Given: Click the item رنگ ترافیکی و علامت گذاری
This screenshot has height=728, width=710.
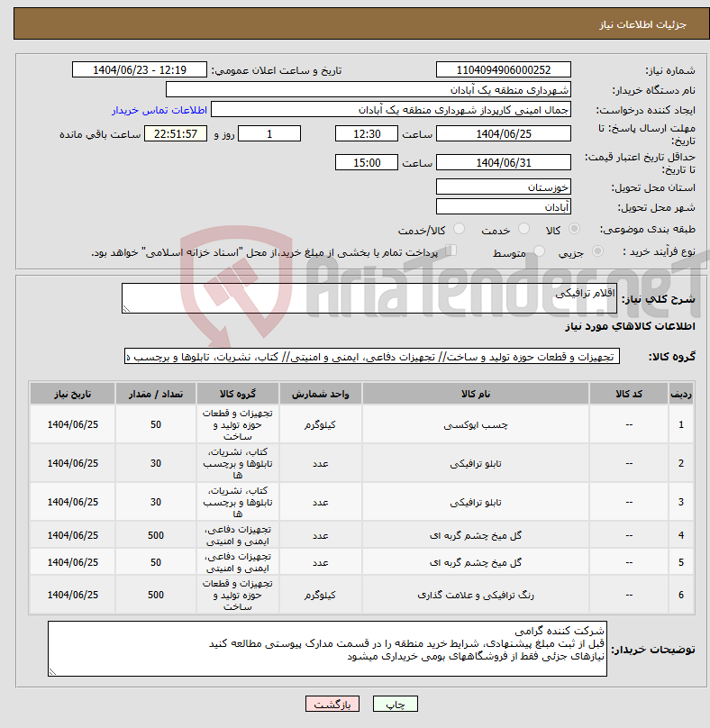Looking at the screenshot, I should [x=476, y=595].
